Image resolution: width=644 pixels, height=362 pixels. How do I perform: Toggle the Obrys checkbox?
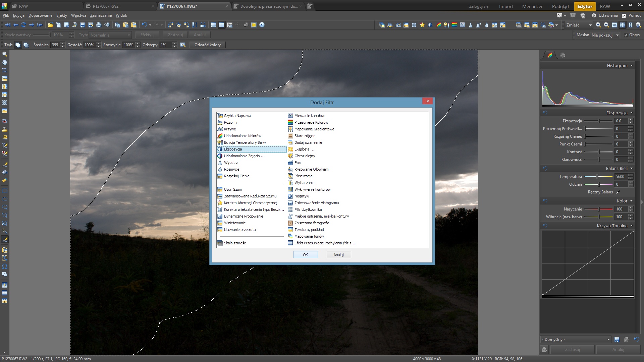coord(626,35)
